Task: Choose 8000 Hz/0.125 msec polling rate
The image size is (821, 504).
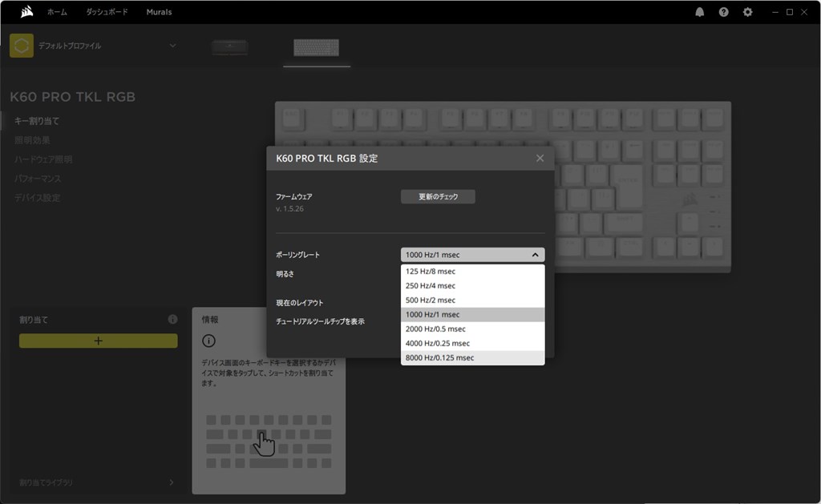Action: (472, 357)
